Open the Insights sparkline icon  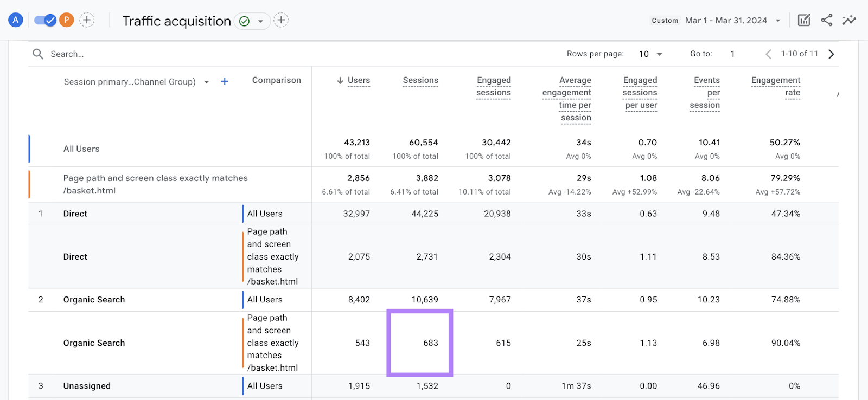848,21
